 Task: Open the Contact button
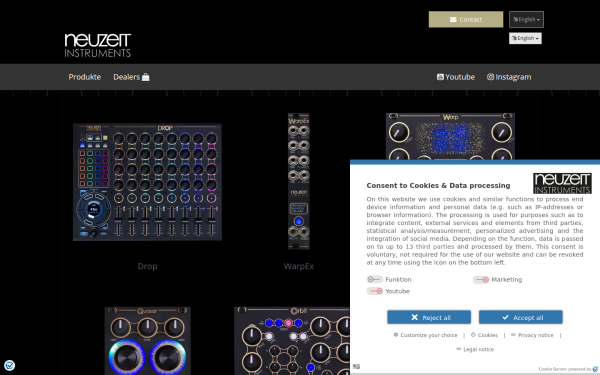(x=466, y=20)
